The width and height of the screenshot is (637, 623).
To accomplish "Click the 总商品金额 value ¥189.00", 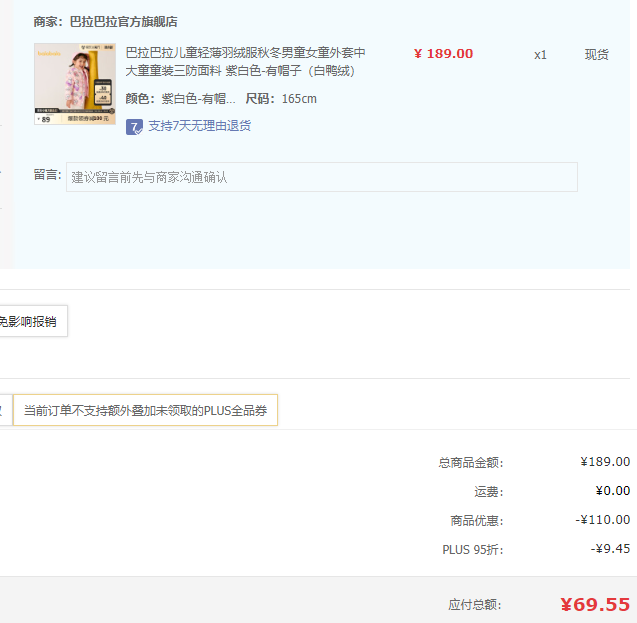I will tap(605, 462).
